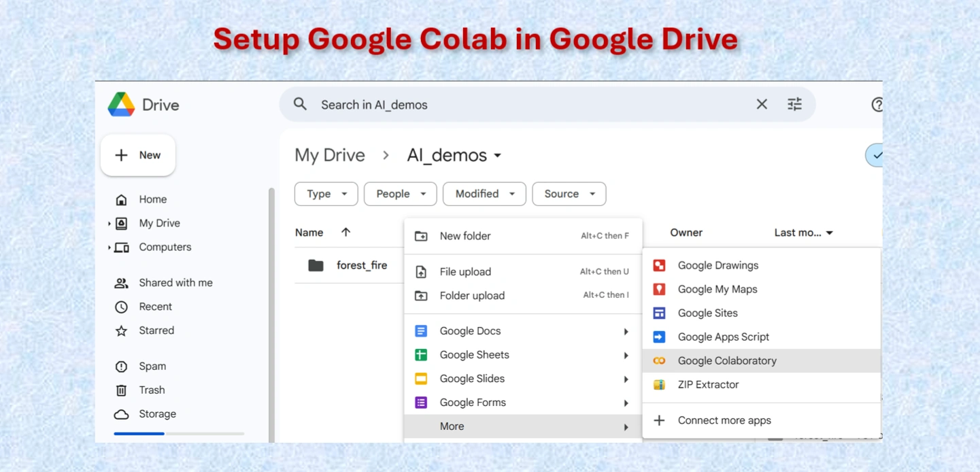Click the Google Drive logo
This screenshot has height=472, width=980.
pyautogui.click(x=121, y=105)
